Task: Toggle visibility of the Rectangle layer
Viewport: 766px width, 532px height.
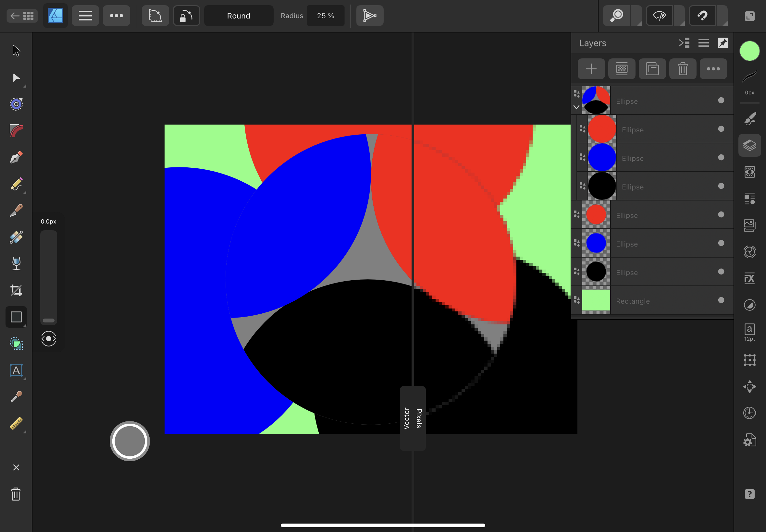Action: (721, 300)
